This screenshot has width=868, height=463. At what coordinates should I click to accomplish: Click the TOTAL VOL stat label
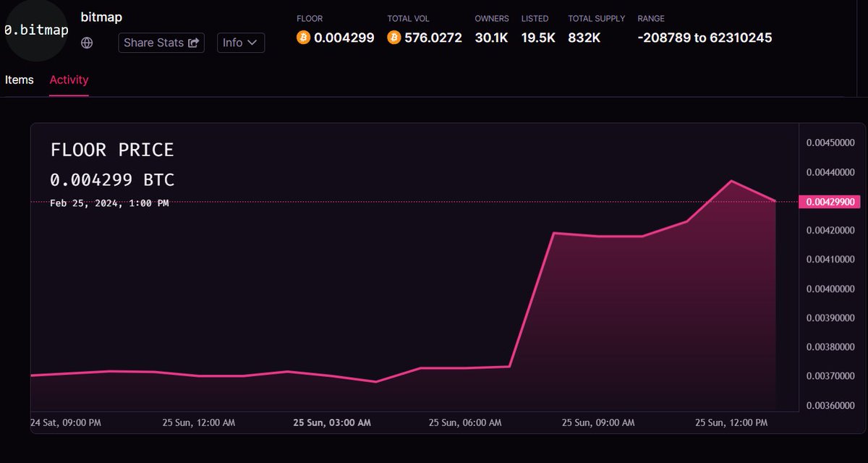pos(409,19)
